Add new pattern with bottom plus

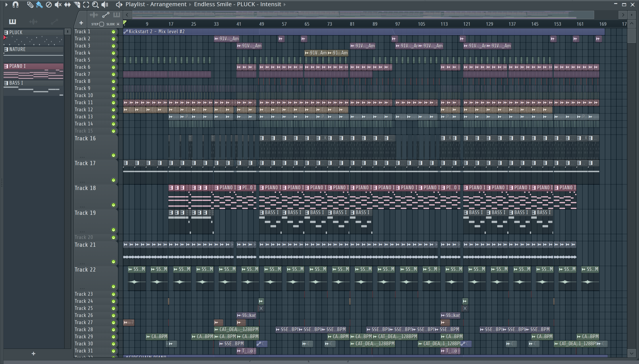34,354
